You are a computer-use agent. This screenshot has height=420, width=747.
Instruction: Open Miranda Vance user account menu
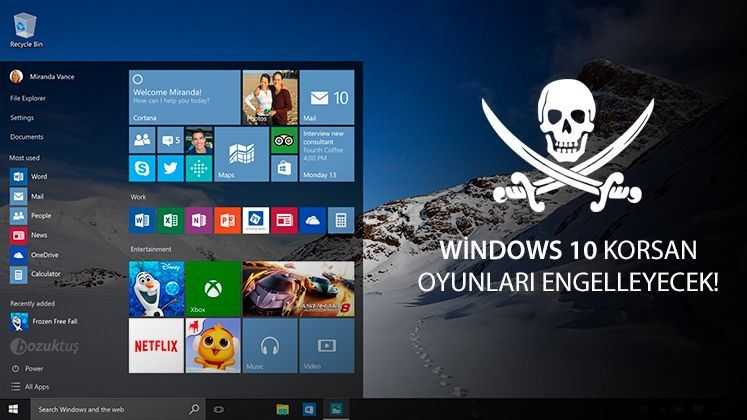pyautogui.click(x=42, y=76)
